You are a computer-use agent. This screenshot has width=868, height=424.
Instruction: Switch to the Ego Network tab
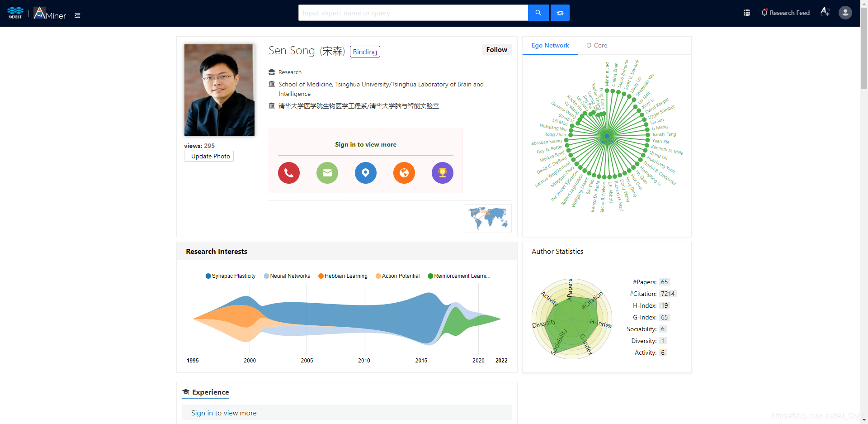(550, 45)
